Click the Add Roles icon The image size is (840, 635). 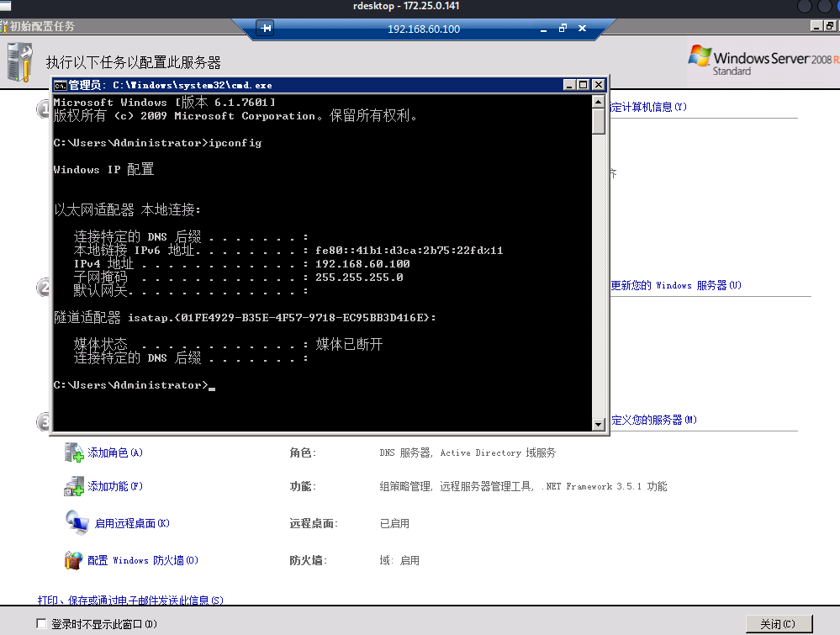click(x=74, y=452)
